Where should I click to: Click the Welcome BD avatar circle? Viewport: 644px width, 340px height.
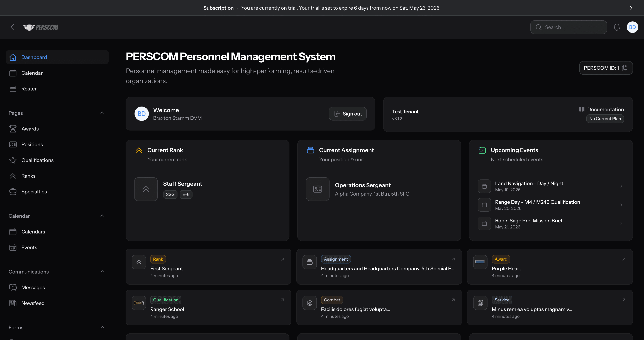click(x=142, y=114)
